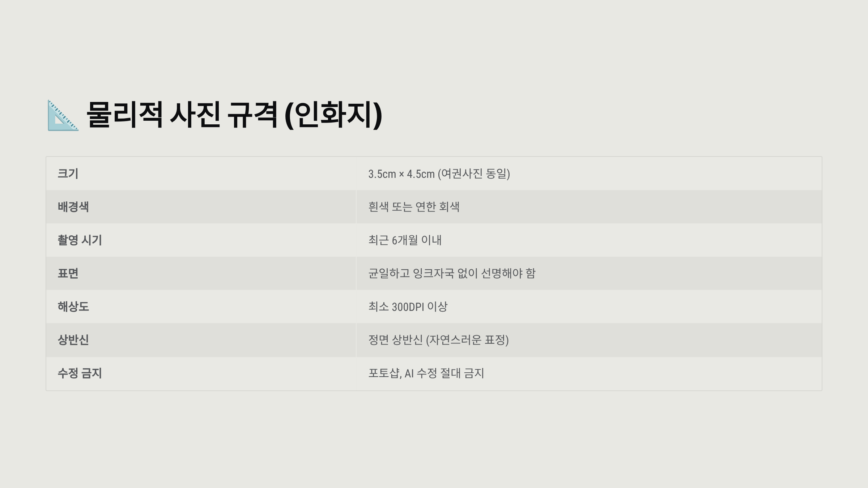Screen dimensions: 868x488
Task: Select the 수정 금지 row label
Action: click(80, 373)
